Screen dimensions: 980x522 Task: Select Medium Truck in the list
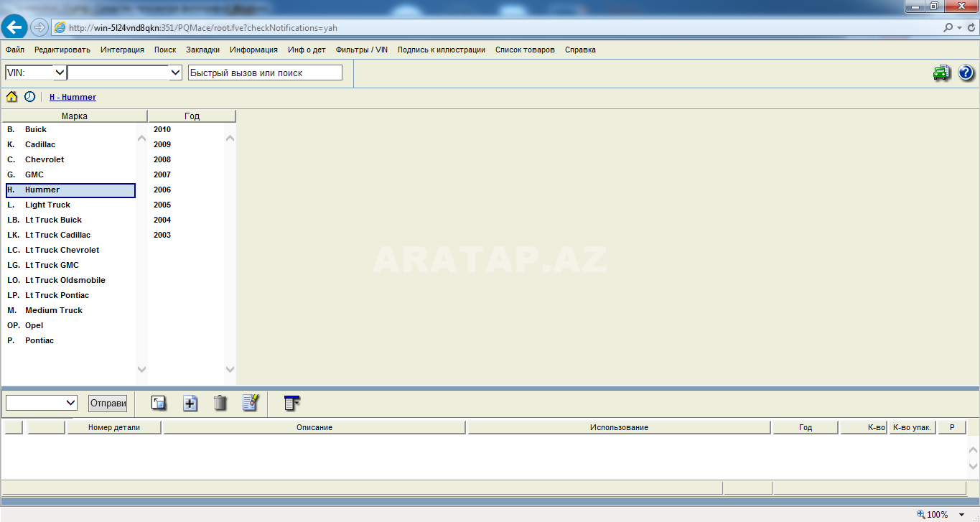70,310
